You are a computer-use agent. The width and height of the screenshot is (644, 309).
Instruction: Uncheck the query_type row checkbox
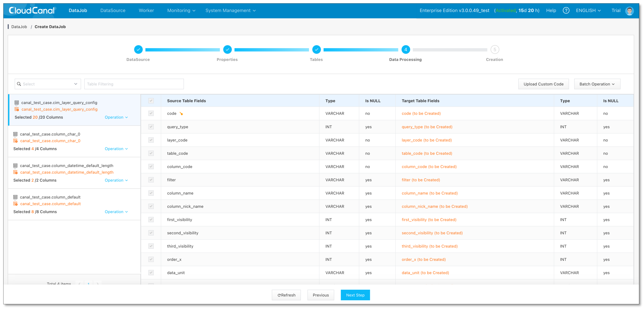coord(151,127)
